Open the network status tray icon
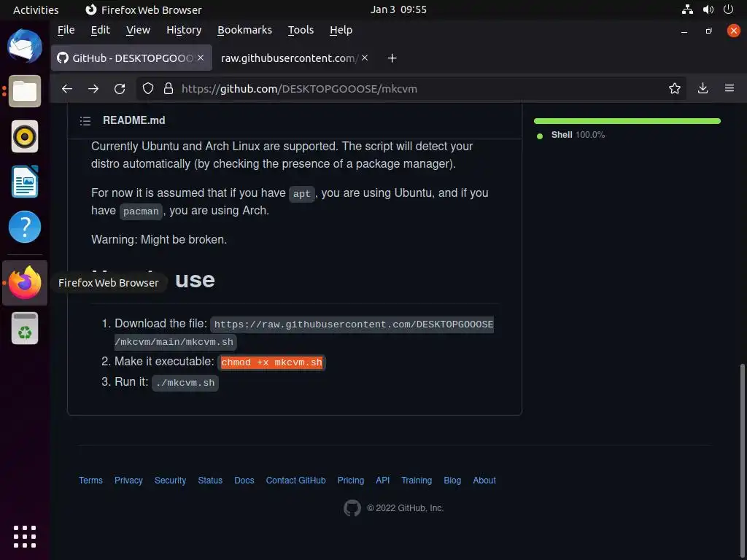The width and height of the screenshot is (747, 560). click(x=687, y=9)
